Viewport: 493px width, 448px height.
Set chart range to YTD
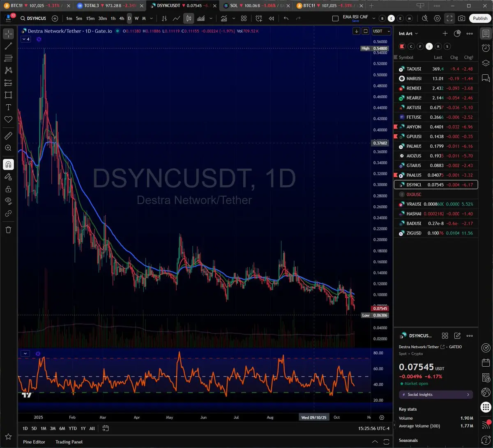tap(73, 428)
